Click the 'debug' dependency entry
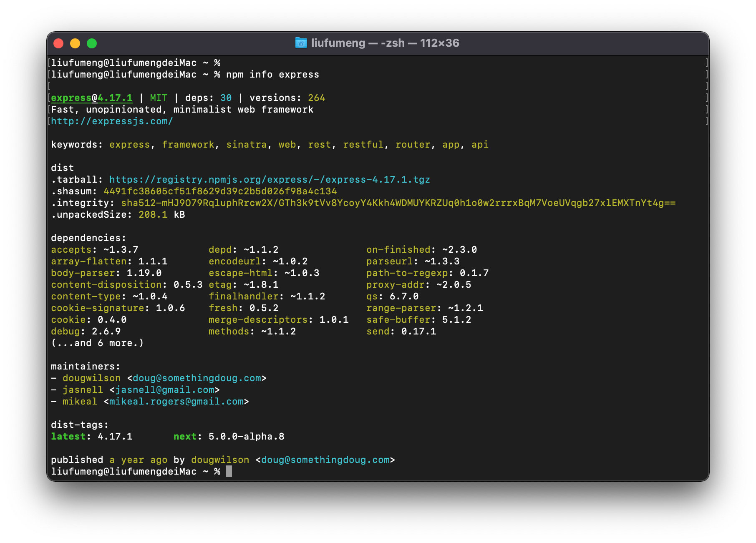756x543 pixels. tap(86, 332)
